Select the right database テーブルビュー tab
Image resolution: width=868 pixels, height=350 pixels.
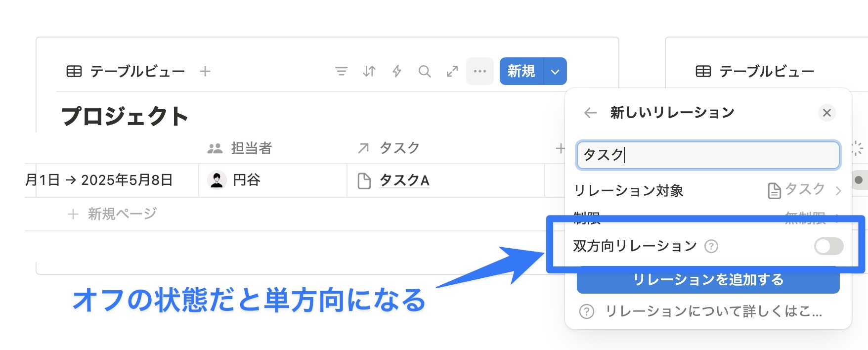pos(755,72)
